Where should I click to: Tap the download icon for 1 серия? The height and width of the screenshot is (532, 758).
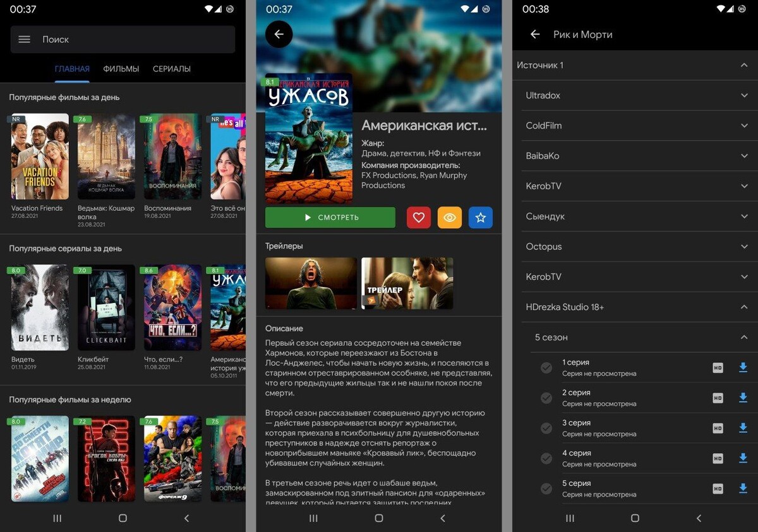(743, 367)
